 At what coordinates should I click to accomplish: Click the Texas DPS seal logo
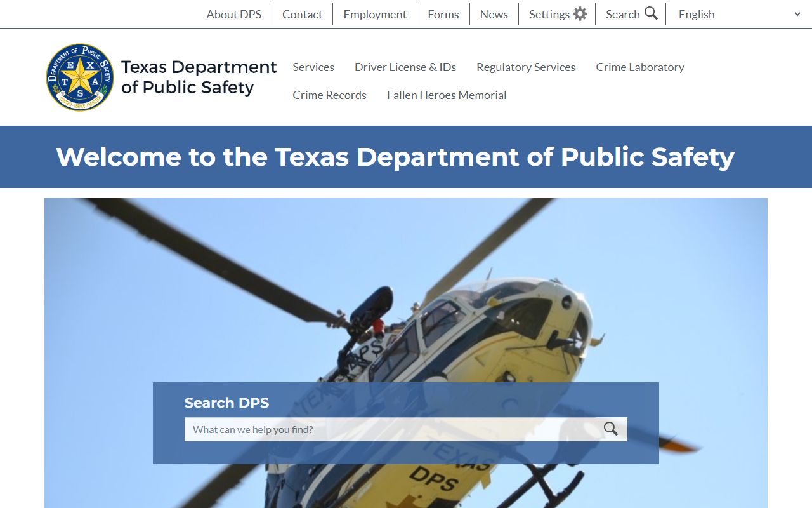[80, 77]
